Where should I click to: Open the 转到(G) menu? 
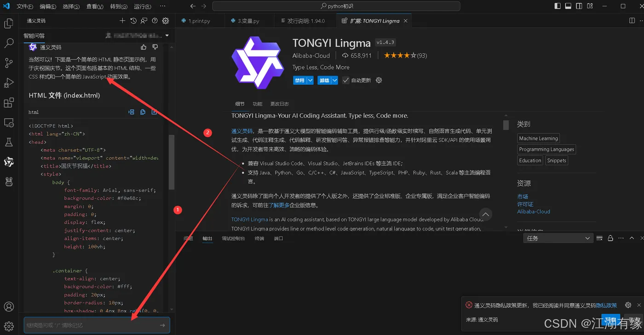(x=119, y=6)
